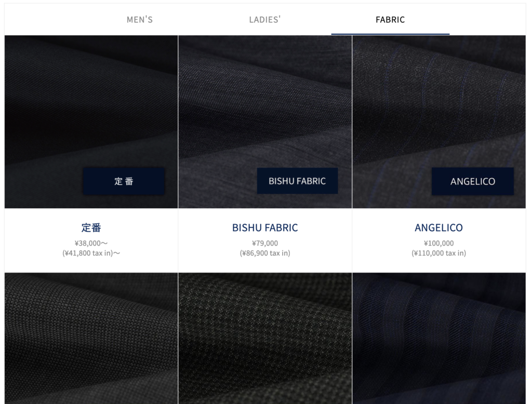This screenshot has width=532, height=404.
Task: Open the navy shadow stripe fabric thumbnail
Action: 439,338
